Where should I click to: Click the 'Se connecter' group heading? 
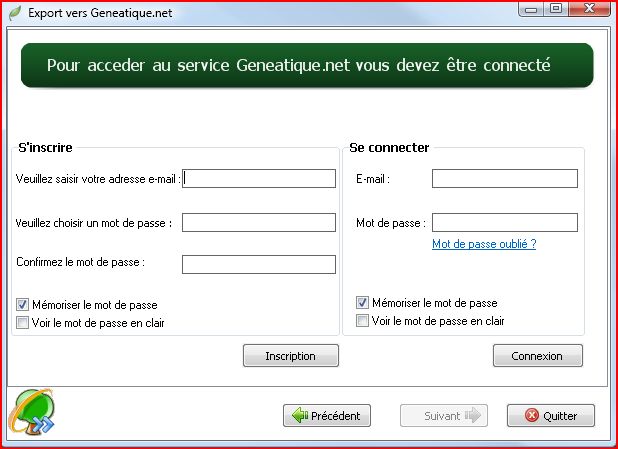[389, 147]
